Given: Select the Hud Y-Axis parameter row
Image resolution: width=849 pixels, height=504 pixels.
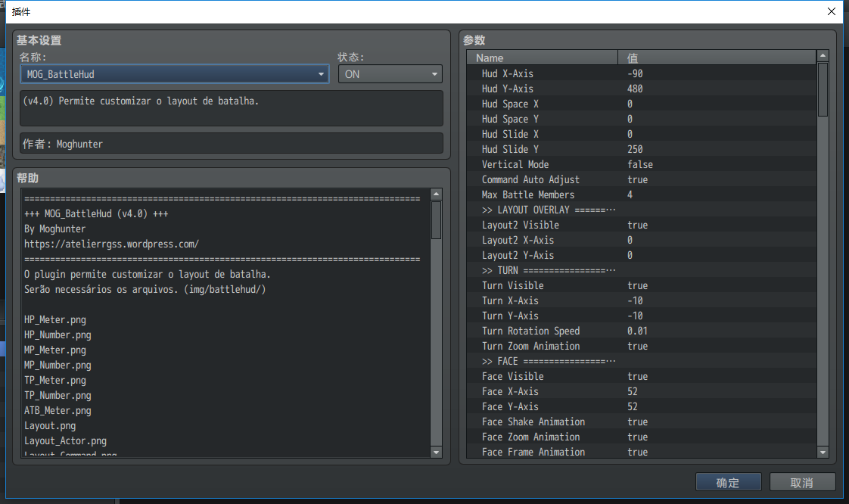Looking at the screenshot, I should (x=642, y=89).
